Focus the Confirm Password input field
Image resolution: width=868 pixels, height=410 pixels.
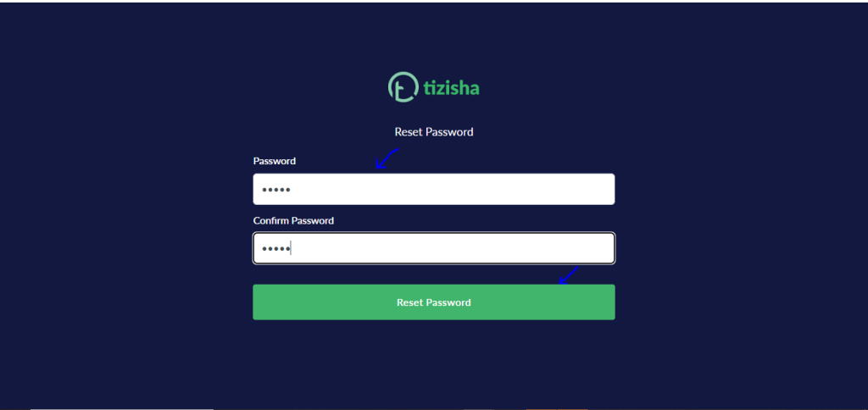click(x=433, y=248)
